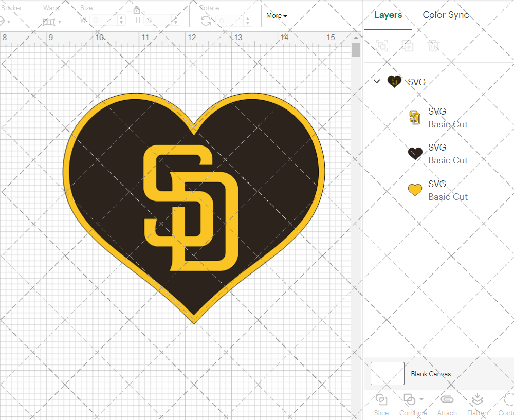Collapse the SVG group in Layers

pos(377,81)
